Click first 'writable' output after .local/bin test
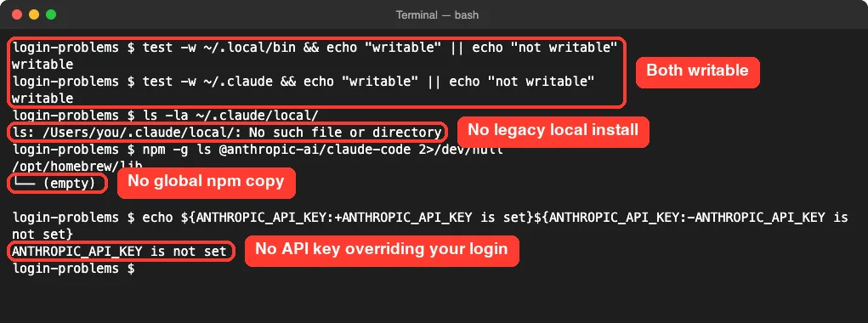Viewport: 868px width, 323px height. point(43,65)
